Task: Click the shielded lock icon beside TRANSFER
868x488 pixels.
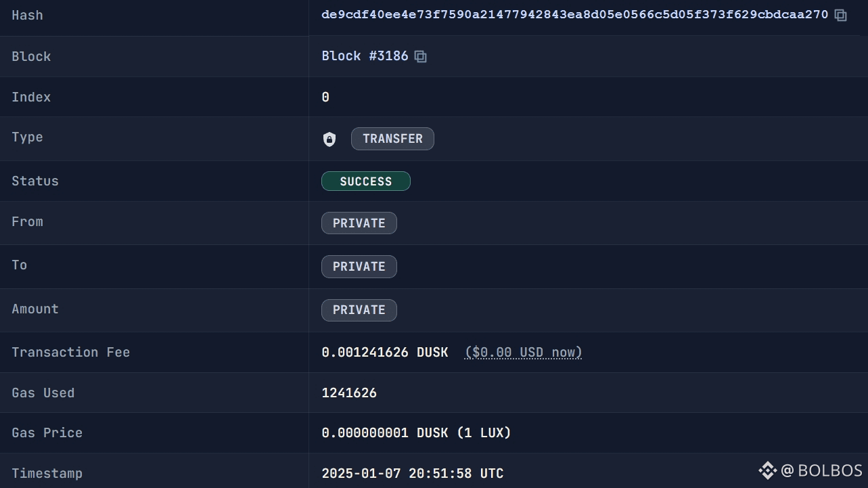Action: (329, 139)
